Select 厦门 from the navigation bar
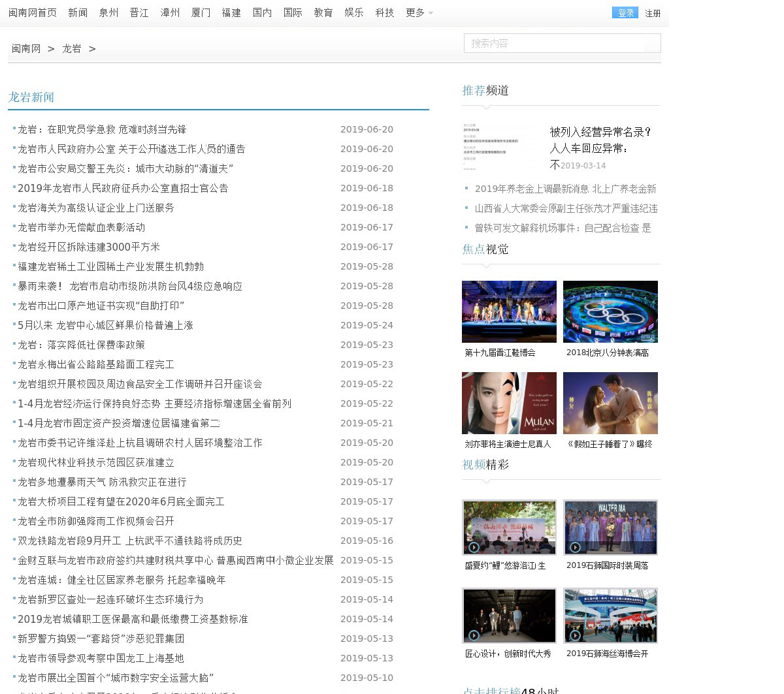This screenshot has height=694, width=784. pyautogui.click(x=201, y=13)
